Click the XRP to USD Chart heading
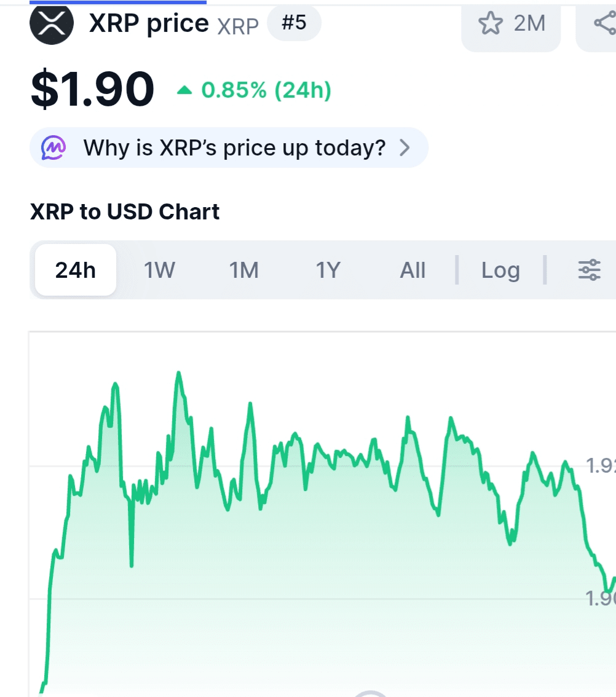The width and height of the screenshot is (616, 697). (125, 212)
